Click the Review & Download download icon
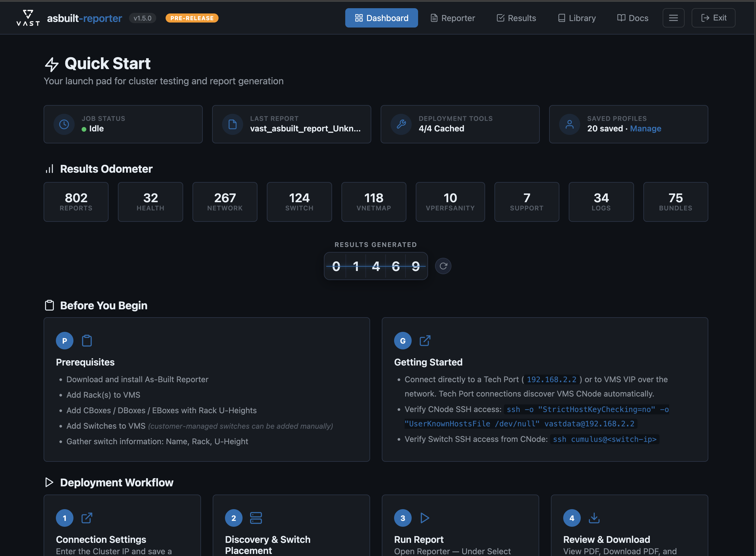The height and width of the screenshot is (556, 756). tap(594, 518)
